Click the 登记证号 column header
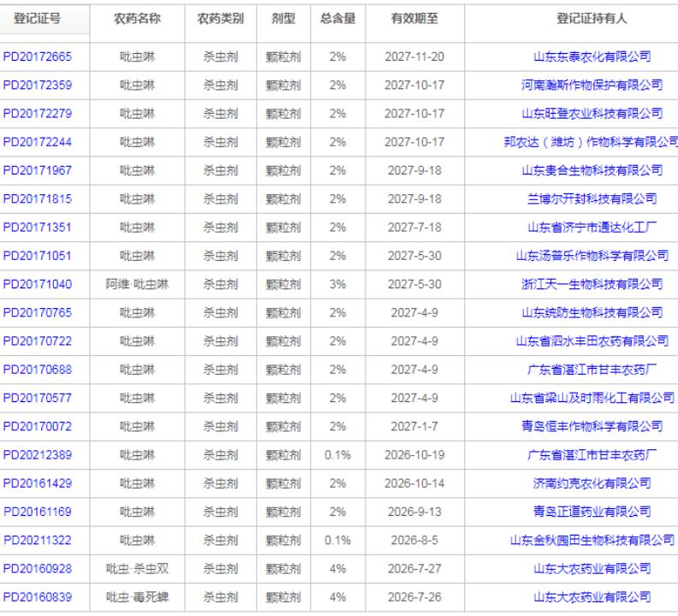This screenshot has height=616, width=678. [x=37, y=19]
